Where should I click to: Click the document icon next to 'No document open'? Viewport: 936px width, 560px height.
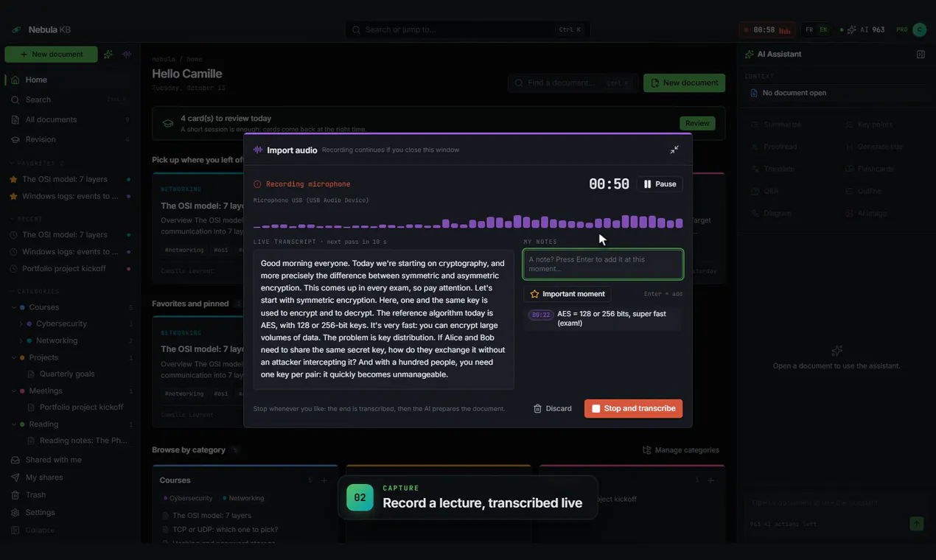(x=754, y=93)
